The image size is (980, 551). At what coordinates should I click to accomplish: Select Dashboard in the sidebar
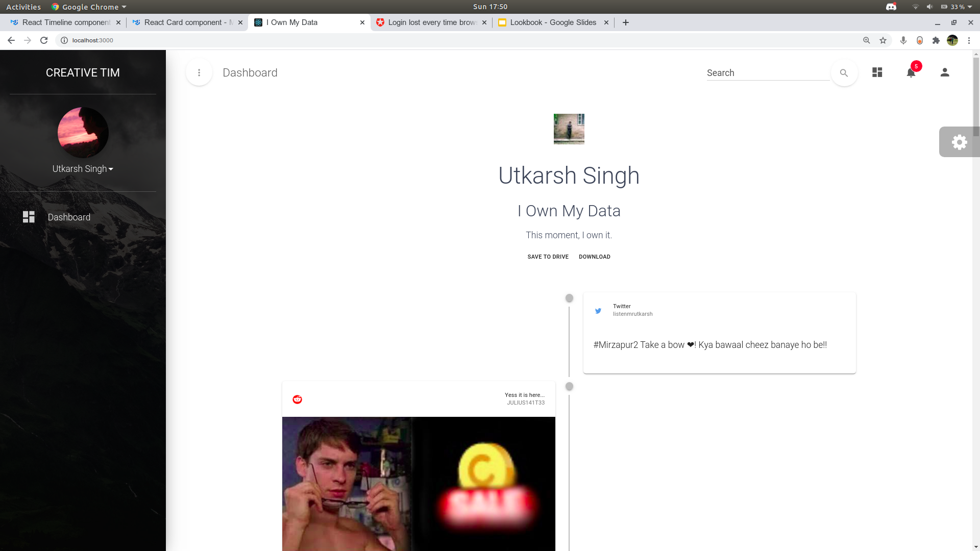point(69,217)
